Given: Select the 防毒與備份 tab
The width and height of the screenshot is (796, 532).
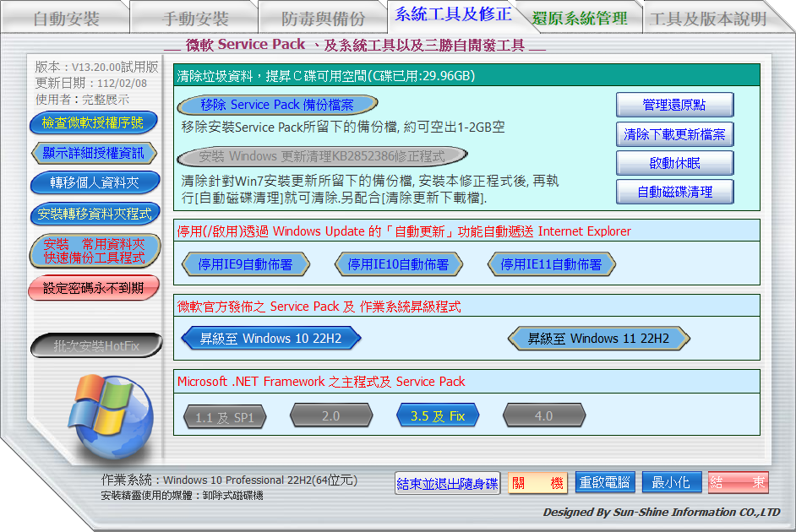Looking at the screenshot, I should click(323, 19).
